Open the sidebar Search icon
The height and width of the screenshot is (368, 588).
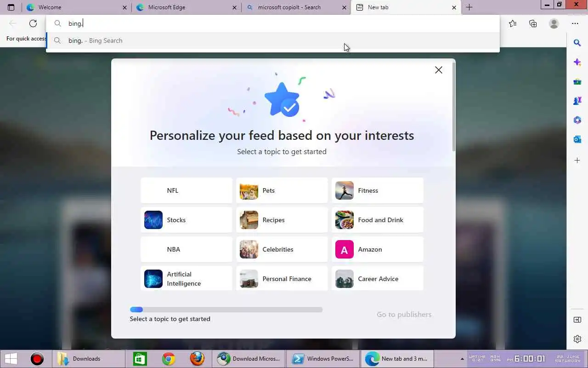(577, 43)
